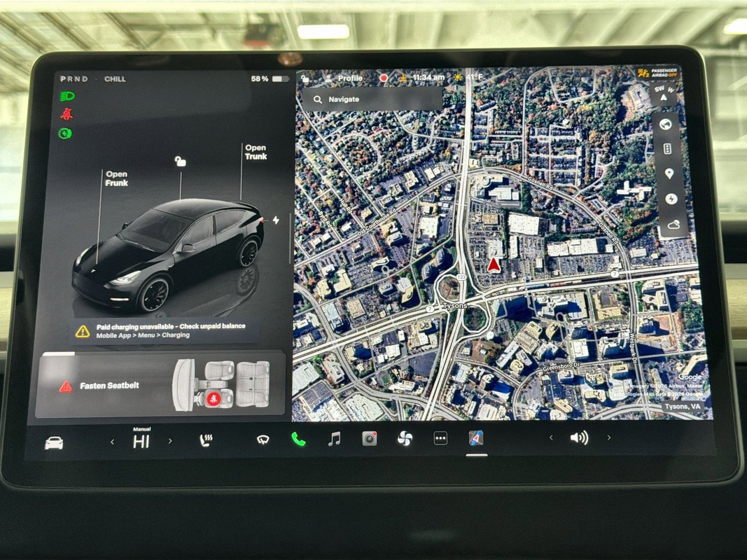
Task: Tap the lightning Supercharger map icon
Action: [x=671, y=198]
